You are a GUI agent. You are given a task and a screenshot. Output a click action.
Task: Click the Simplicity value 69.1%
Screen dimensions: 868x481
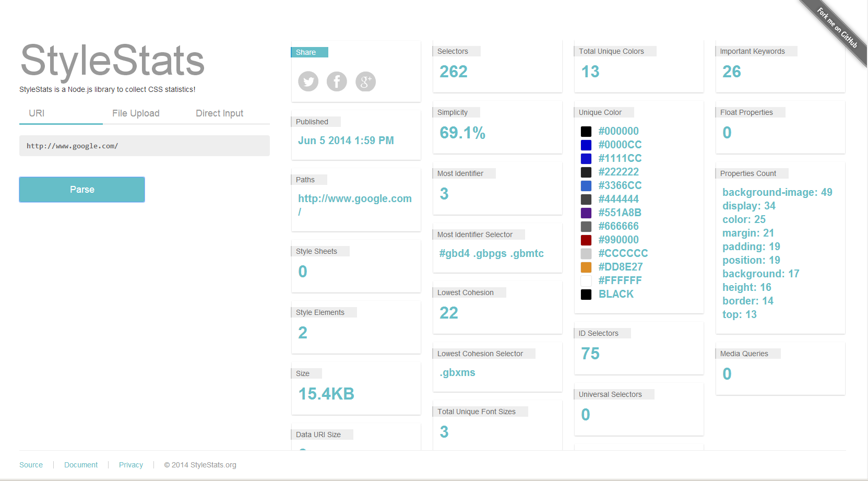point(462,133)
